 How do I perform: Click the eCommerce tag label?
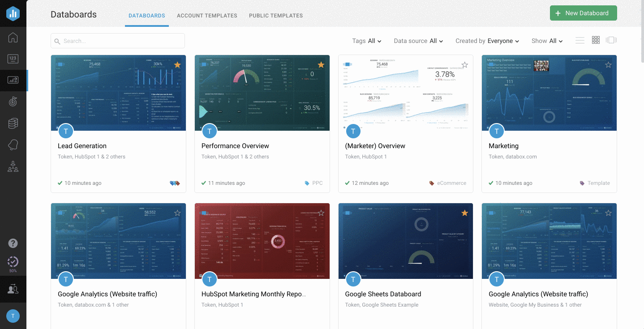coord(451,183)
